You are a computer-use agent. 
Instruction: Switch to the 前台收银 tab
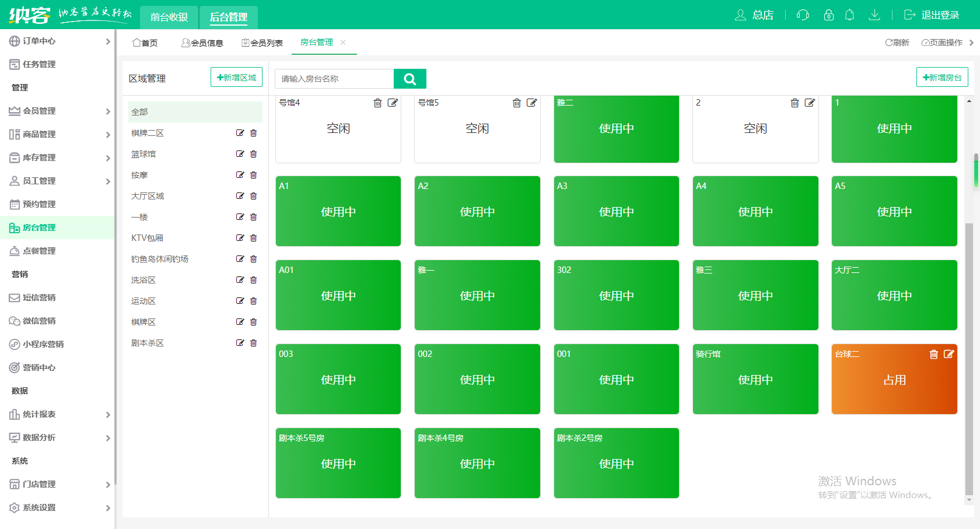[x=169, y=17]
